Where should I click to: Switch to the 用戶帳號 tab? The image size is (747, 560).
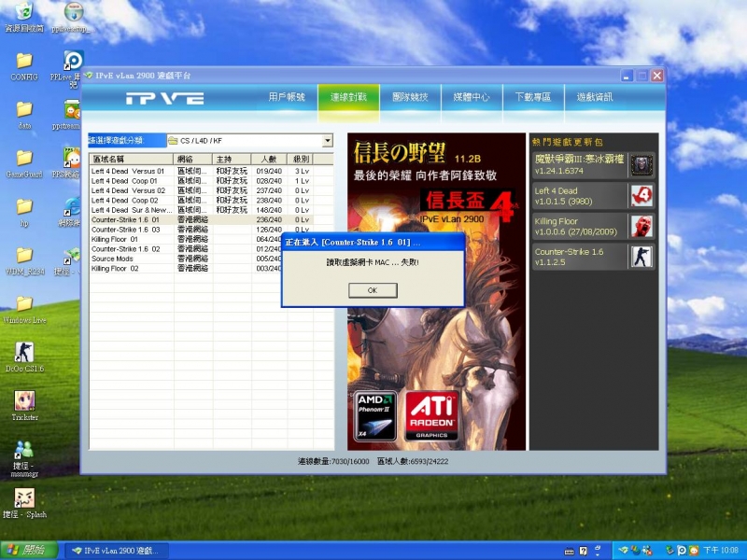[287, 97]
